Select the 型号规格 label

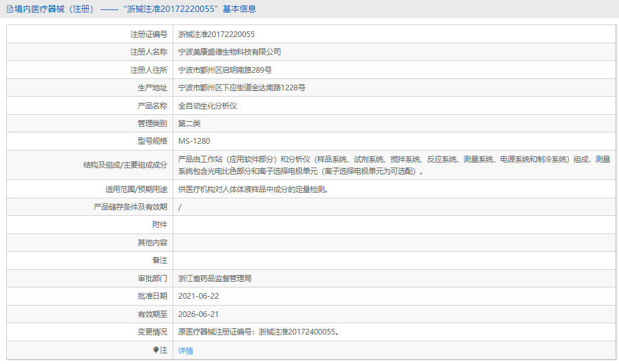(153, 141)
